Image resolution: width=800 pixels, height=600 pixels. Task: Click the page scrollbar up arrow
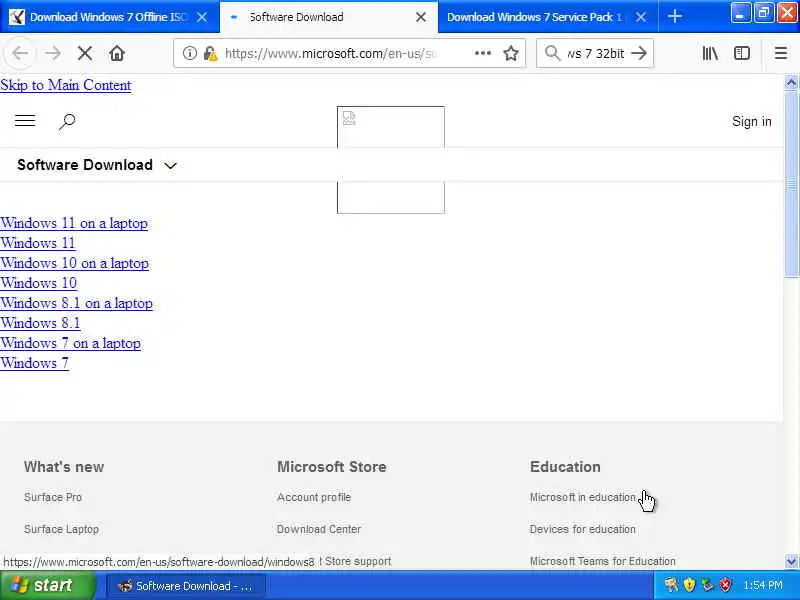coord(791,82)
